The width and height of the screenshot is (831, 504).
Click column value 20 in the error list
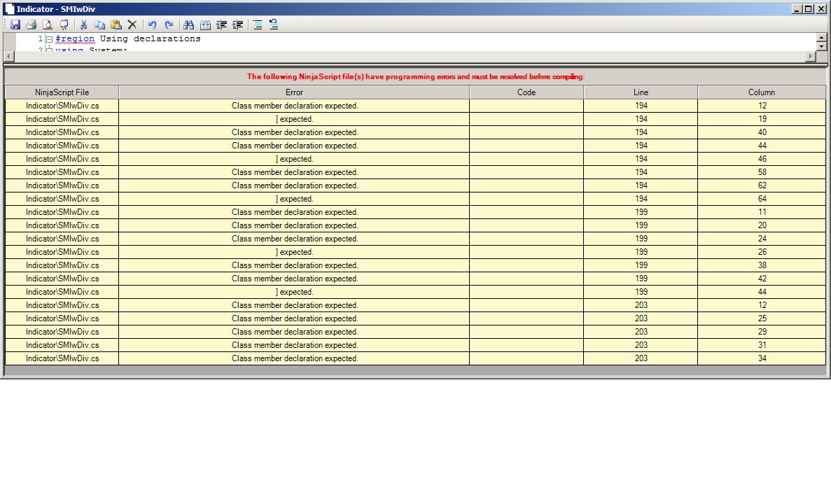(x=762, y=225)
